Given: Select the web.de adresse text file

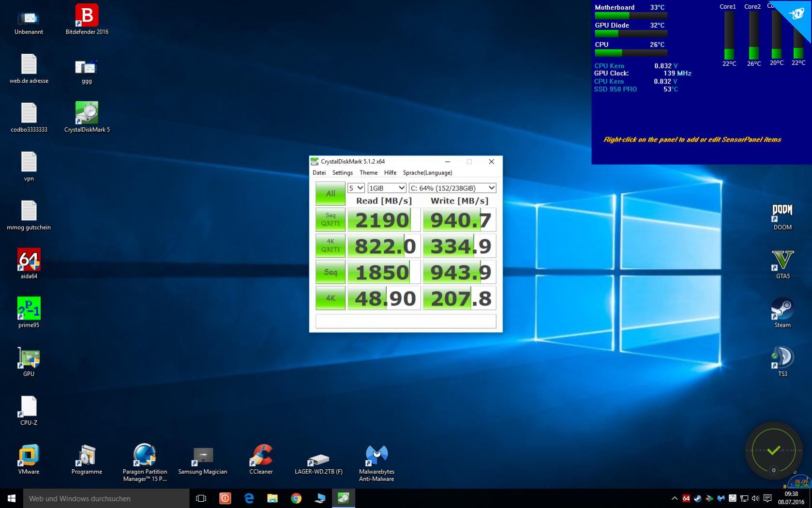Looking at the screenshot, I should point(29,69).
